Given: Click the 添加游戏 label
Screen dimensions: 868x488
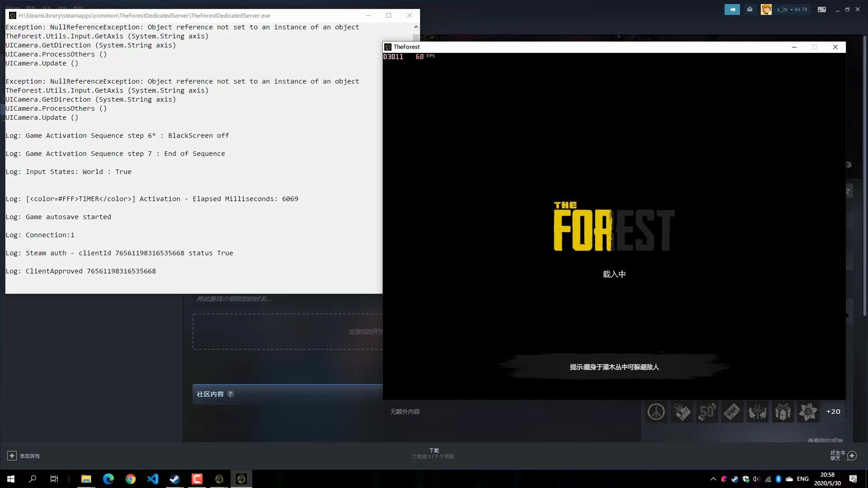Looking at the screenshot, I should (x=30, y=456).
